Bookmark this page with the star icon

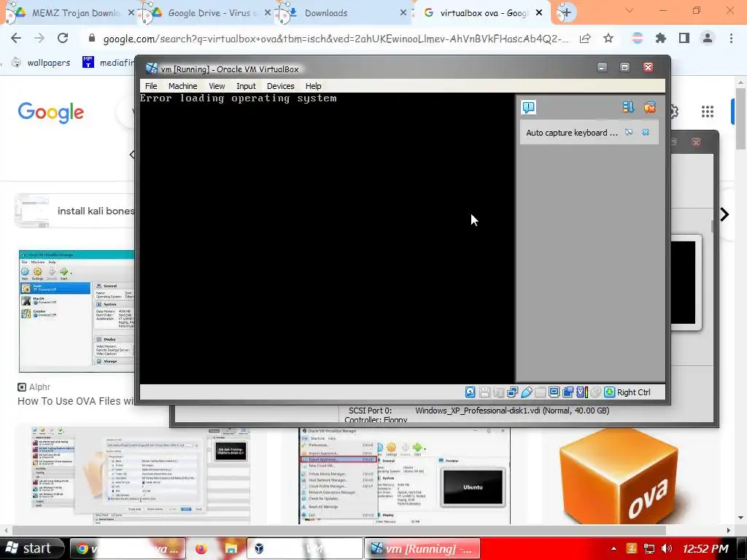pos(608,38)
